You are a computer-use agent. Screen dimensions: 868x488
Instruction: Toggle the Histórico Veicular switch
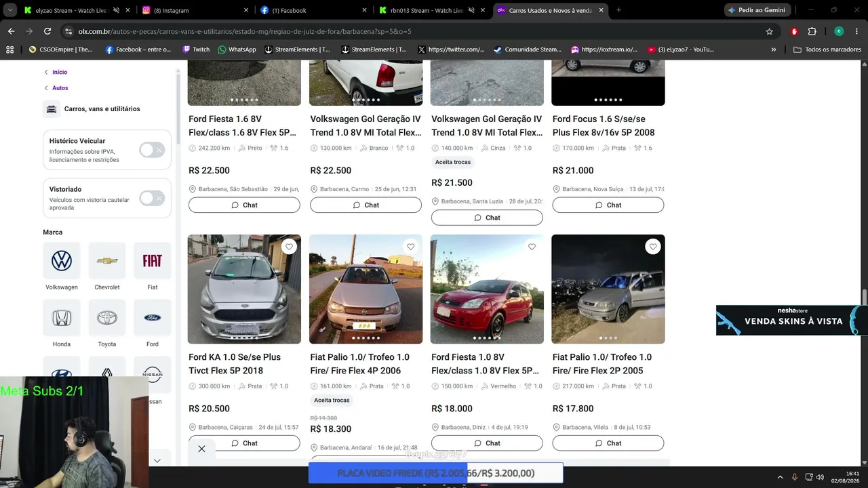pyautogui.click(x=152, y=150)
